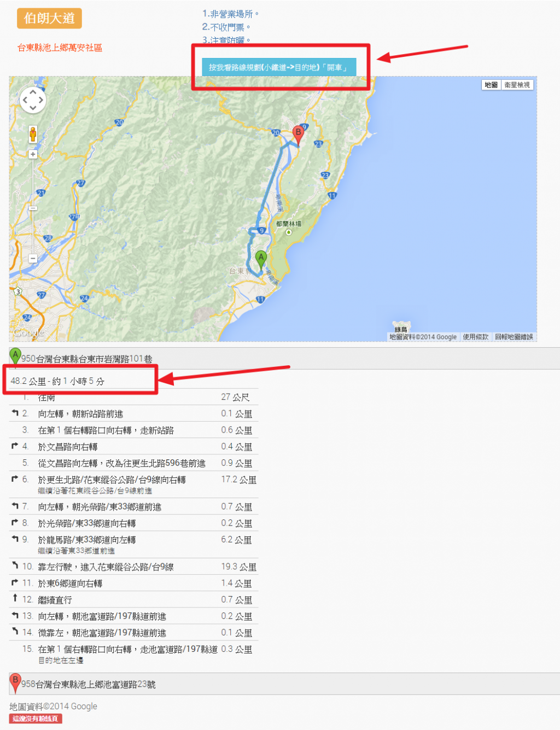Select step 14 微靠左

(x=134, y=632)
